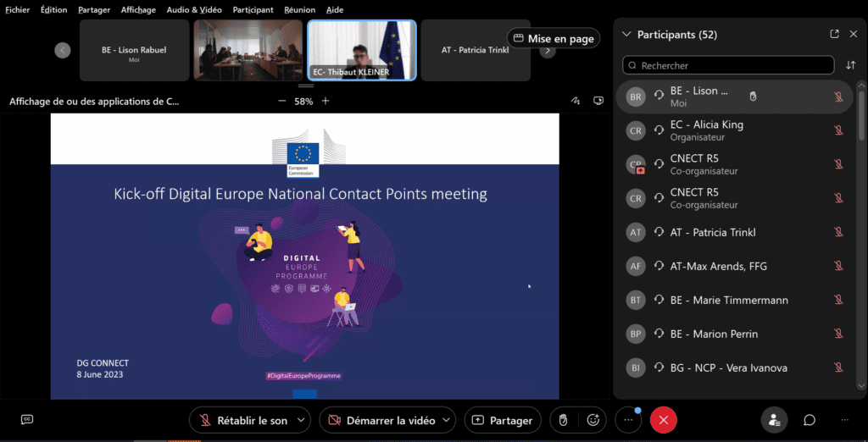This screenshot has width=868, height=442.
Task: Open the Réunion menu
Action: point(300,10)
